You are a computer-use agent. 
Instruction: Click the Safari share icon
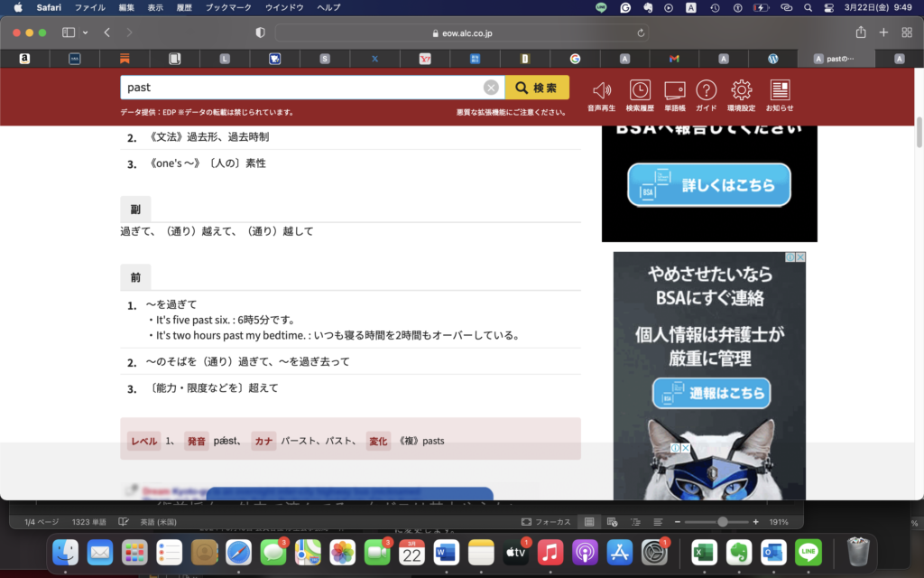coord(861,33)
